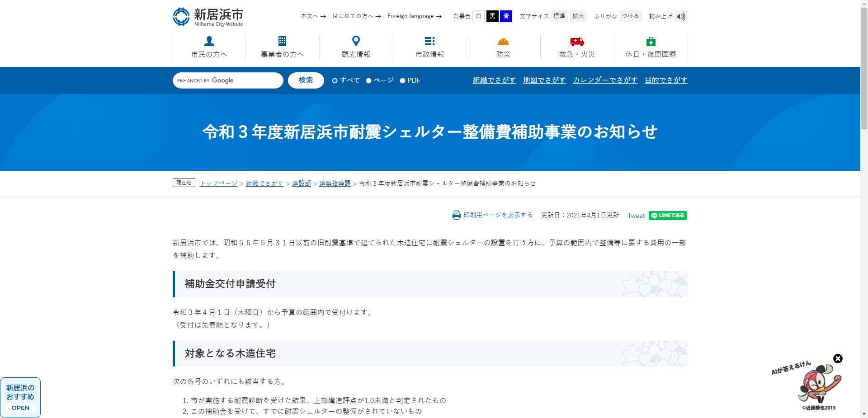Image resolution: width=868 pixels, height=418 pixels.
Task: Click the 読み上げ speaker icon
Action: [x=681, y=16]
